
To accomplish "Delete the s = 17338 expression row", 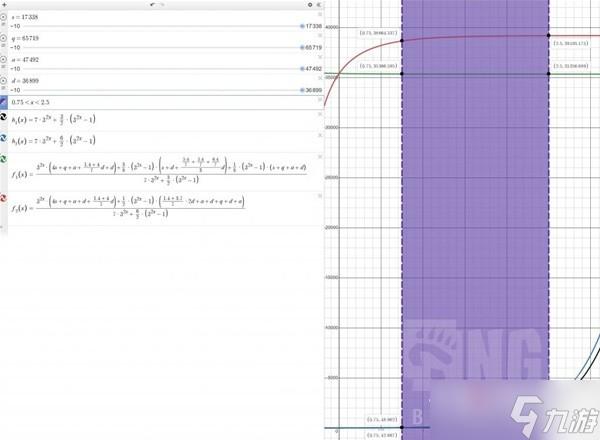I will point(320,16).
